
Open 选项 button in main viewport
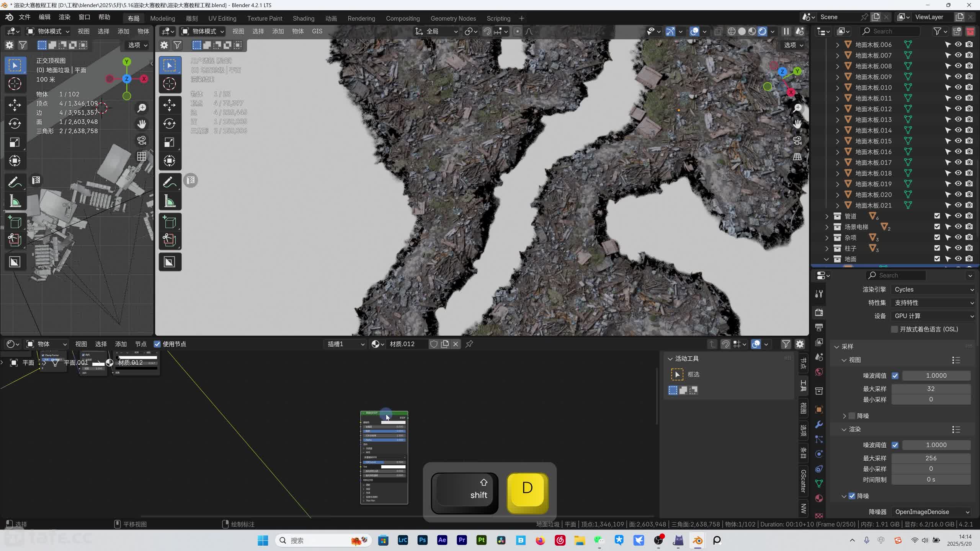coord(793,45)
